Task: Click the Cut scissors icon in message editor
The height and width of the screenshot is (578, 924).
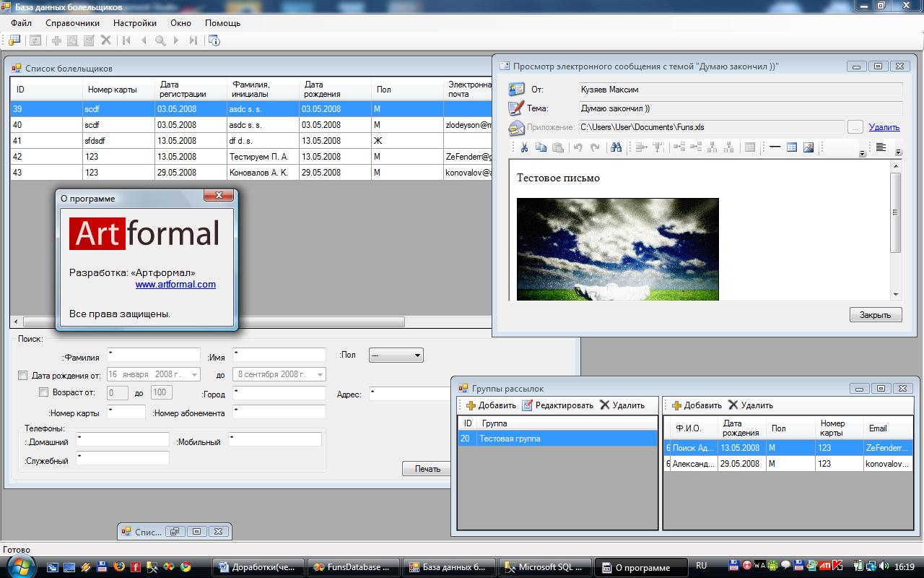Action: (524, 147)
